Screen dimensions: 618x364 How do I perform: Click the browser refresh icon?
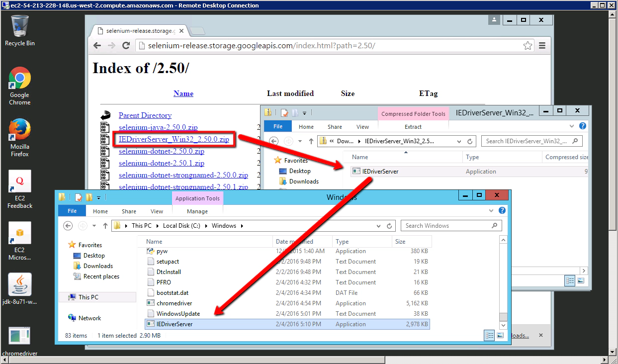[x=126, y=45]
